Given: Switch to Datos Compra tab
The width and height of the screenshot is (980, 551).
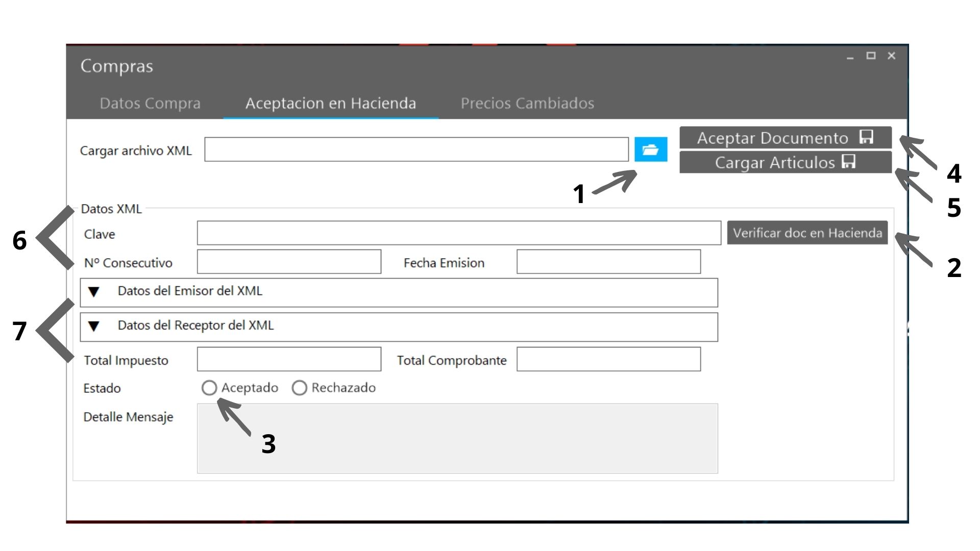Looking at the screenshot, I should click(150, 103).
